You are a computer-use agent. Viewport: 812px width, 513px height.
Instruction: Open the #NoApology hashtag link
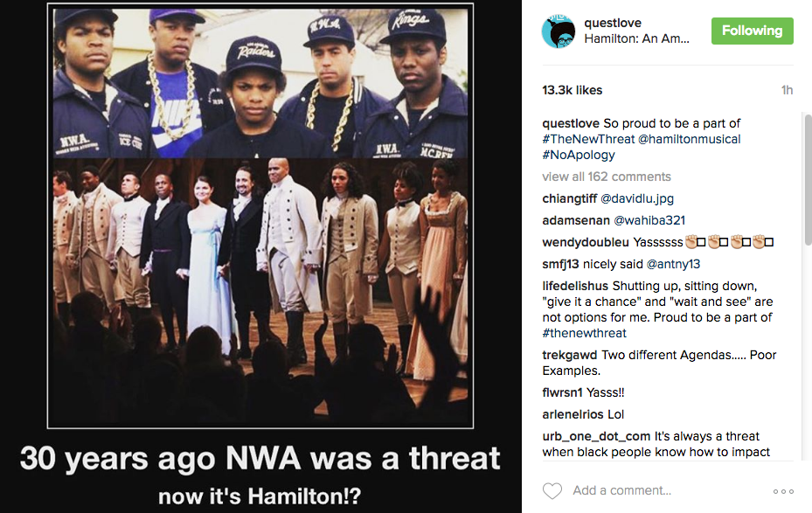pyautogui.click(x=579, y=155)
